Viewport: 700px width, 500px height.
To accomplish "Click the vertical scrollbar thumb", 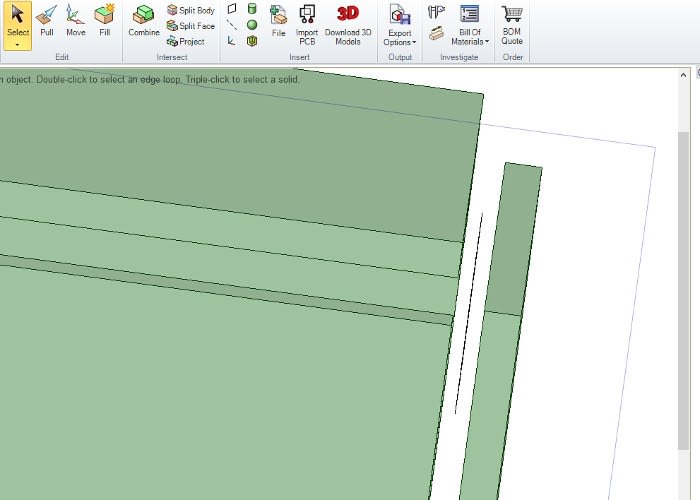I will point(683,290).
